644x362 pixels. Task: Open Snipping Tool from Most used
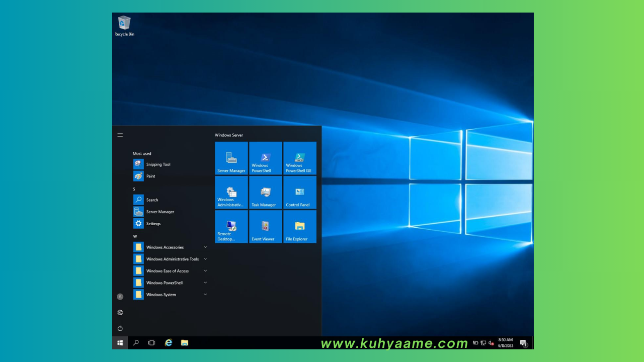[x=171, y=164]
